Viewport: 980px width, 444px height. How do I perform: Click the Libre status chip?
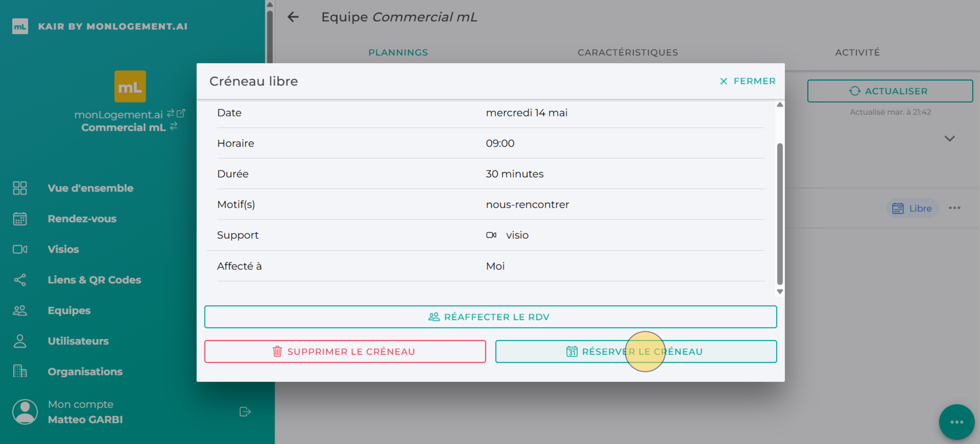point(912,208)
